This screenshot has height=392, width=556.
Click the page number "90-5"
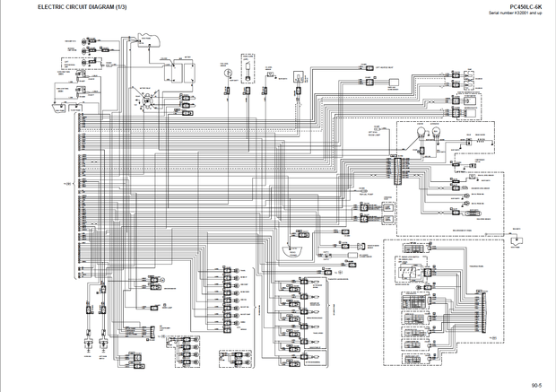(536, 384)
